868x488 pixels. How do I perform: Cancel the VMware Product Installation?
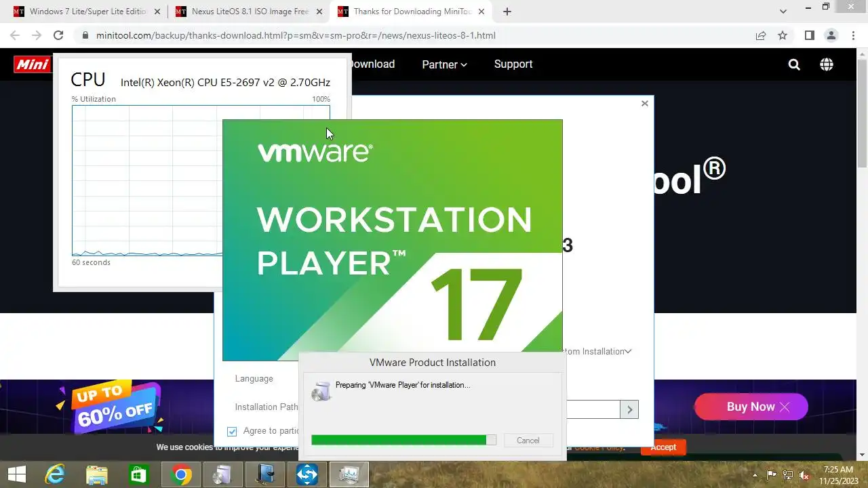tap(528, 441)
